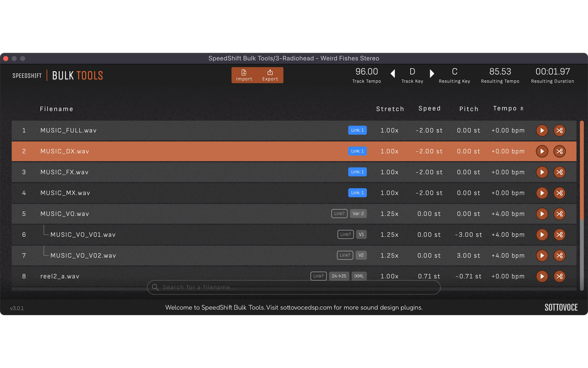Play reel2_a.wav preview
This screenshot has height=368, width=588.
[x=542, y=276]
